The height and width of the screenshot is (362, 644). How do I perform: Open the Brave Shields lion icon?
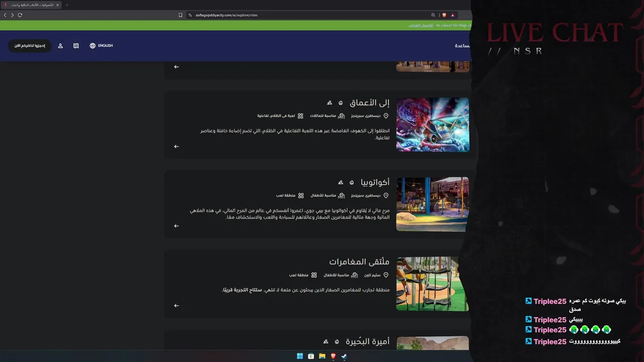[x=444, y=15]
